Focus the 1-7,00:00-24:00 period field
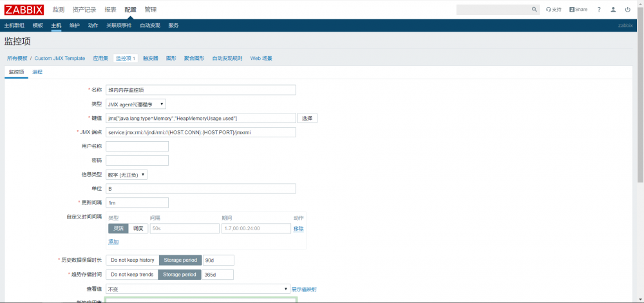The image size is (644, 303). 256,229
